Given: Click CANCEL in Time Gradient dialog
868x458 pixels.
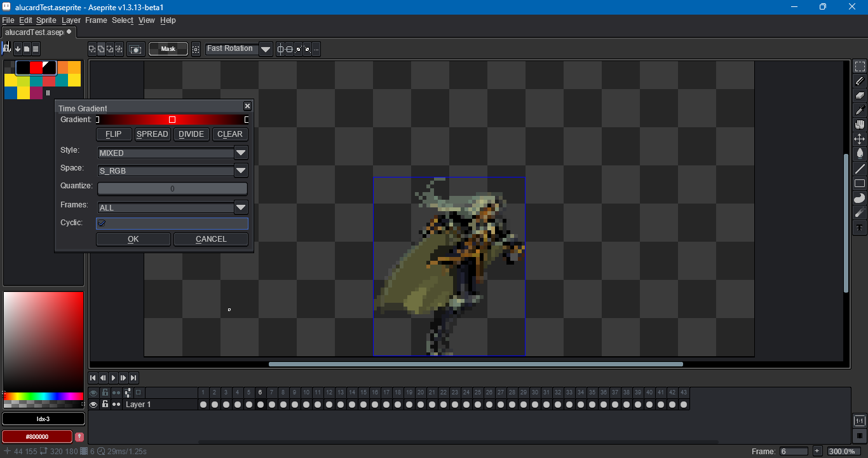Looking at the screenshot, I should coord(211,239).
